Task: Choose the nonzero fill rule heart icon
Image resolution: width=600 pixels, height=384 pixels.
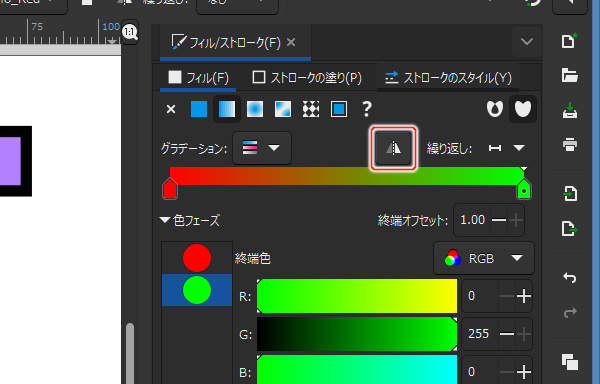Action: [x=523, y=109]
